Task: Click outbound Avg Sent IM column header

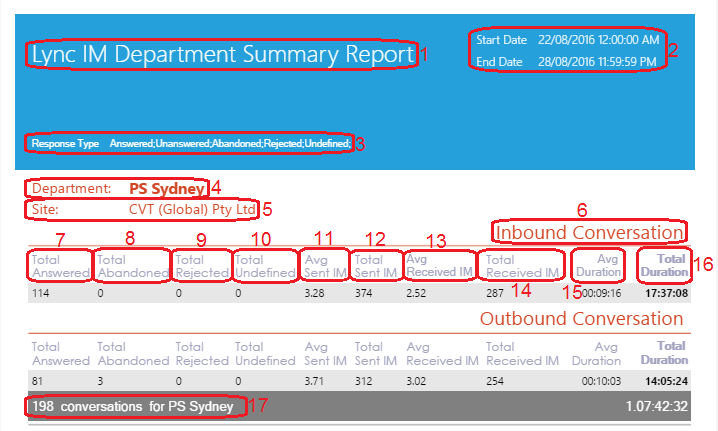Action: [326, 354]
